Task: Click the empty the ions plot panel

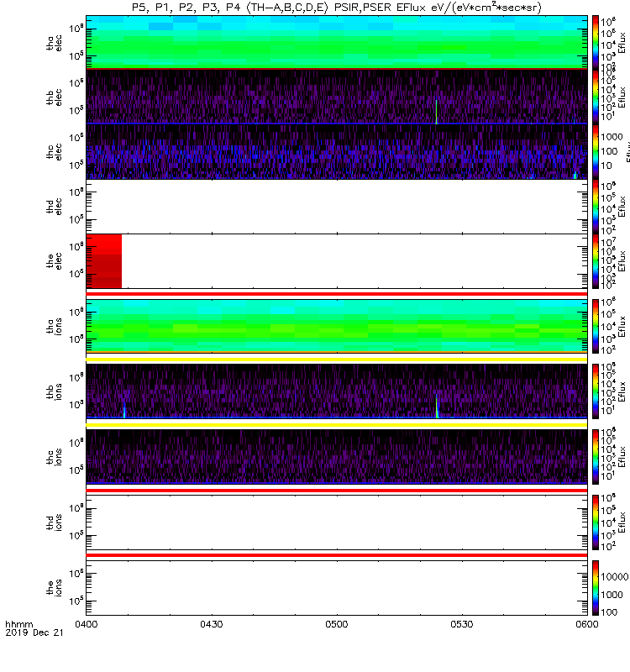Action: click(337, 587)
